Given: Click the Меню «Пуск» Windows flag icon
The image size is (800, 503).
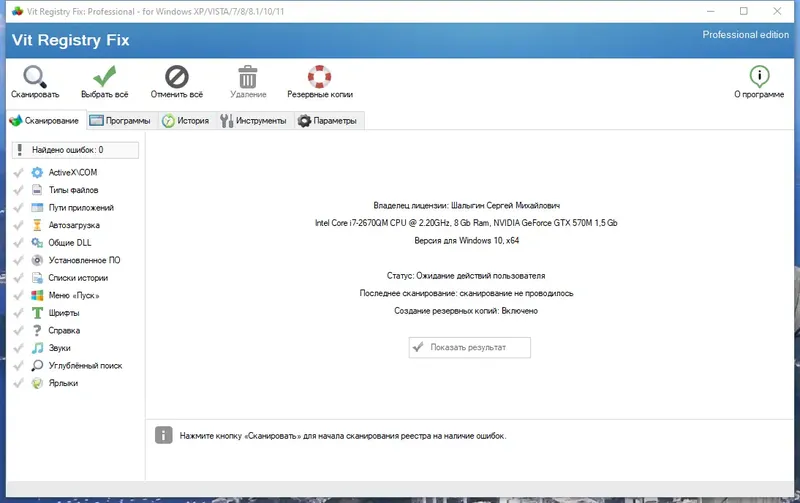Looking at the screenshot, I should pos(37,295).
